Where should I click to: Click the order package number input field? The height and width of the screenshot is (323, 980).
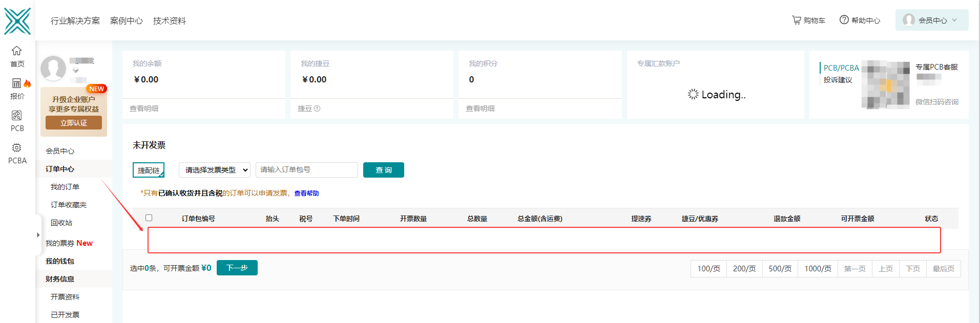click(306, 170)
